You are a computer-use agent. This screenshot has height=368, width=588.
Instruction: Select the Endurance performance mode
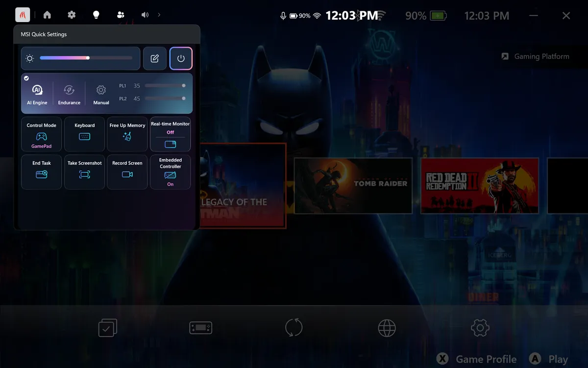[x=69, y=94]
